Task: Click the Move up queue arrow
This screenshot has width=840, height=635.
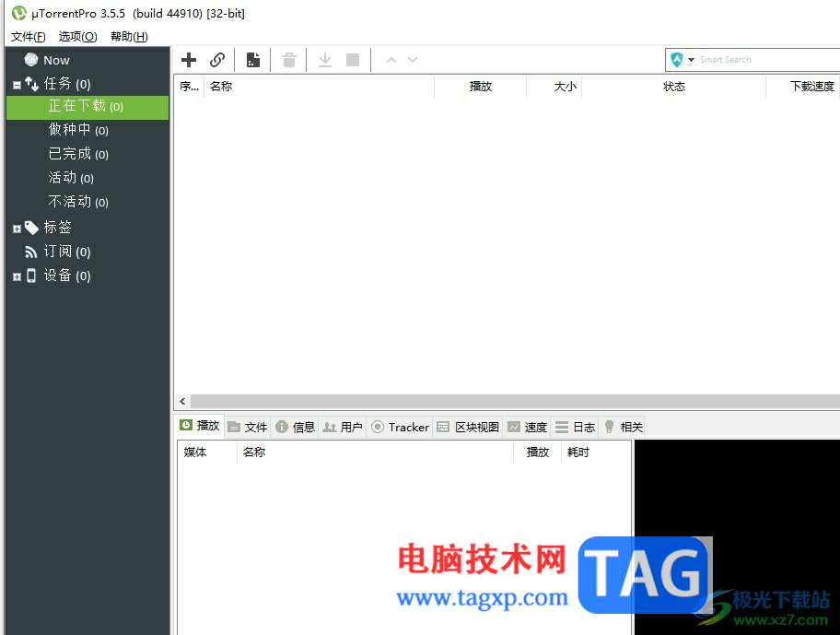Action: 391,60
